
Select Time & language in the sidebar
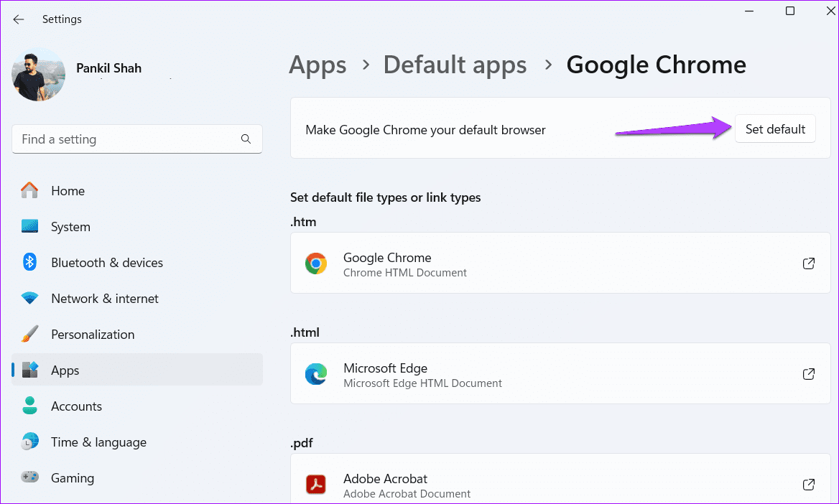[98, 442]
